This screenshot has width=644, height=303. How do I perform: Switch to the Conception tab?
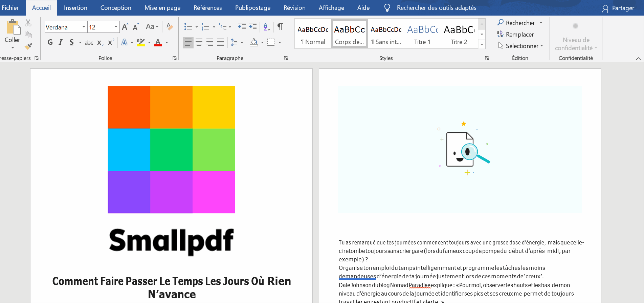(116, 8)
